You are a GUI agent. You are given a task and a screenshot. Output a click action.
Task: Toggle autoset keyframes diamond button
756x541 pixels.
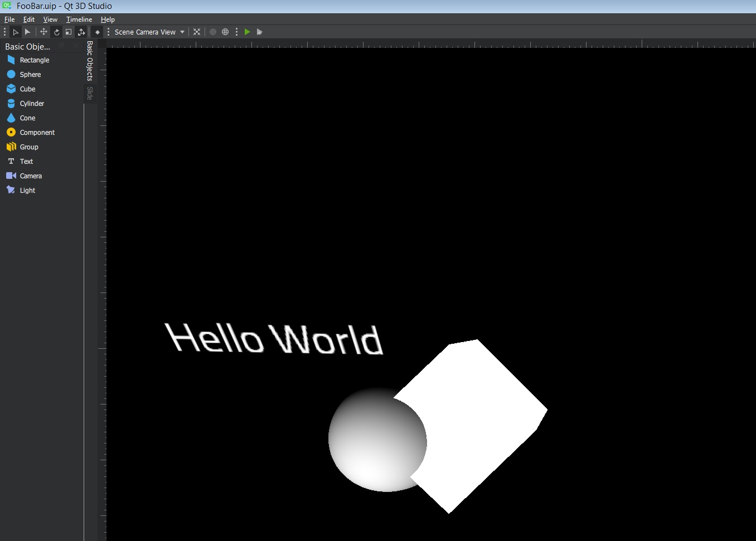point(98,32)
